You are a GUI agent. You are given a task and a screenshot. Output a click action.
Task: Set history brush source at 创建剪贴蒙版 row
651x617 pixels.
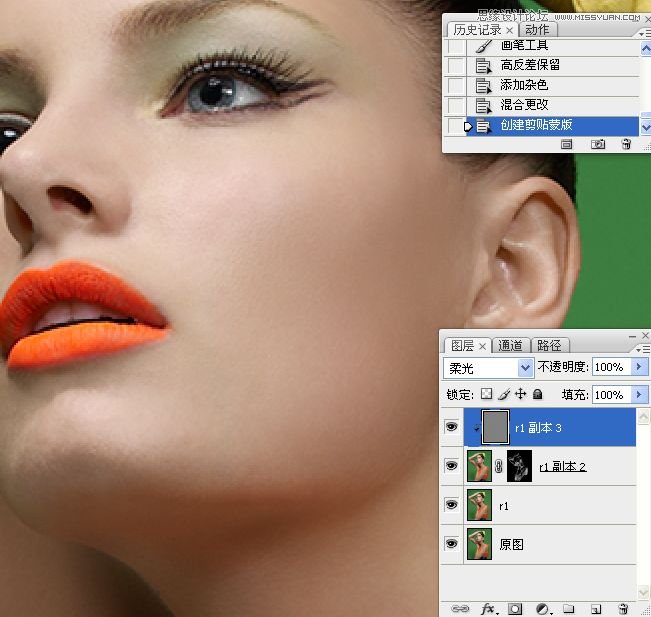pos(455,126)
